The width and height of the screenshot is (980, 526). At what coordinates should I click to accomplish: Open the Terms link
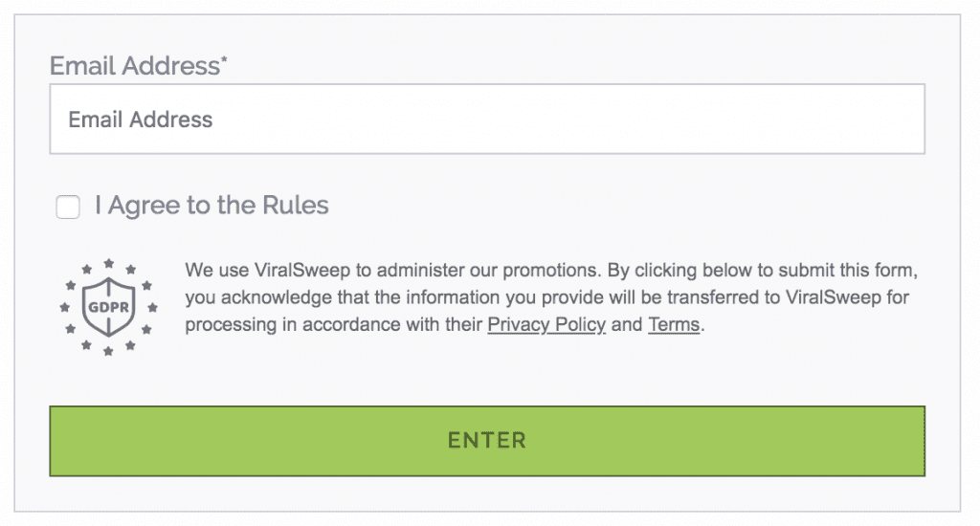click(x=674, y=325)
